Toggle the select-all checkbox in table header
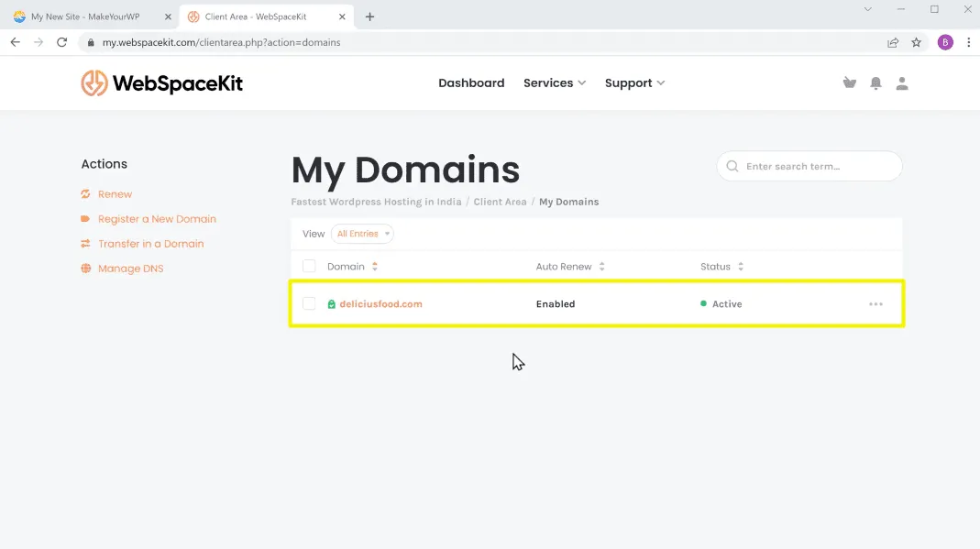The width and height of the screenshot is (980, 549). tap(309, 267)
